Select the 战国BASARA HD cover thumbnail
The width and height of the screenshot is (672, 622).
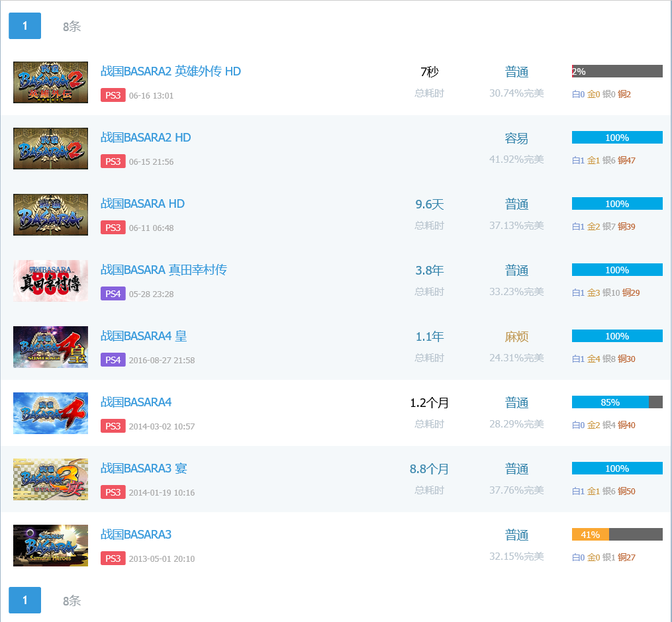coord(50,214)
